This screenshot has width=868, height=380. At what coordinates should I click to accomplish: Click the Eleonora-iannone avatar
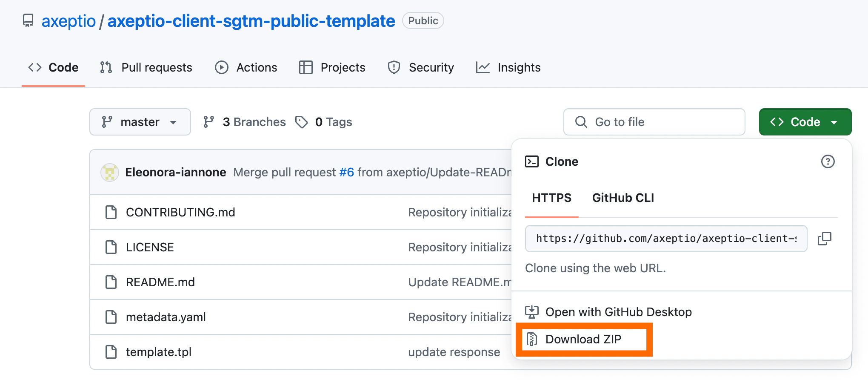[109, 172]
